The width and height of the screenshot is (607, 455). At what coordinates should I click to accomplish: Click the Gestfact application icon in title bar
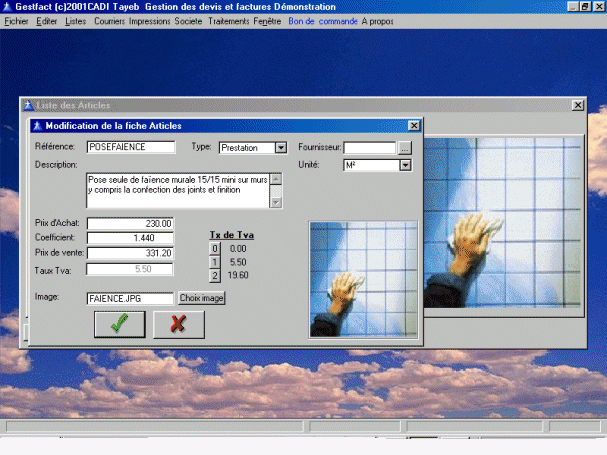tap(7, 6)
